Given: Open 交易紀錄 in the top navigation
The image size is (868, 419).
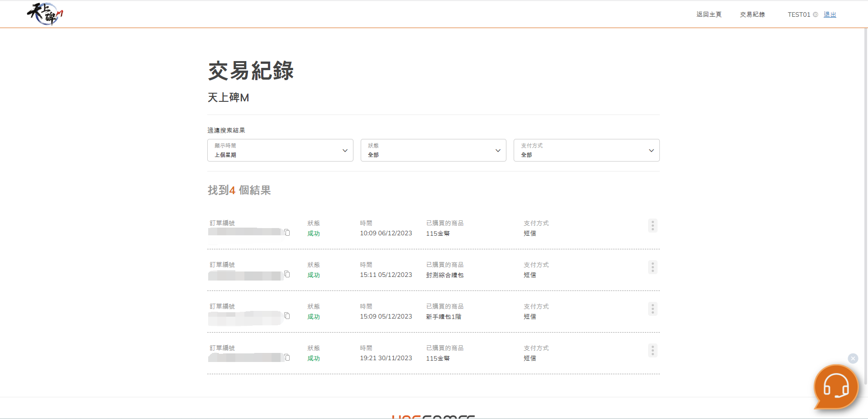Looking at the screenshot, I should [752, 14].
